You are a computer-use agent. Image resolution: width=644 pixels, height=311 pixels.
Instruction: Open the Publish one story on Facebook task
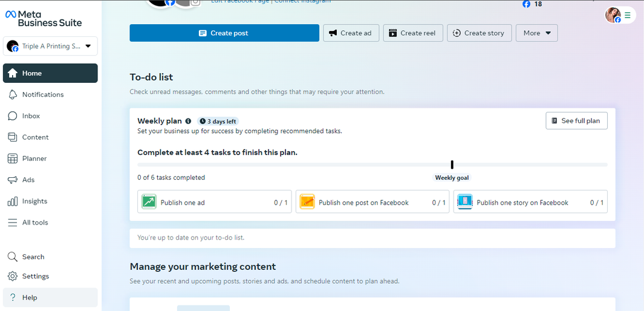tap(530, 201)
